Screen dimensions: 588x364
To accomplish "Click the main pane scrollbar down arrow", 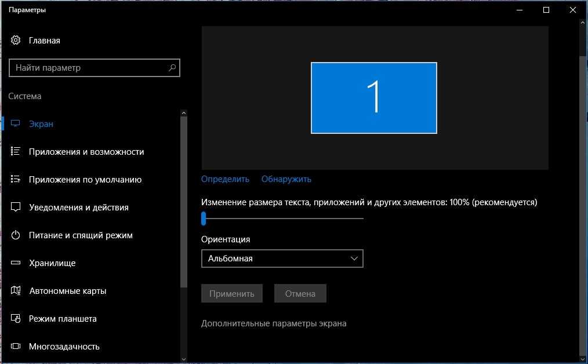I will click(583, 359).
